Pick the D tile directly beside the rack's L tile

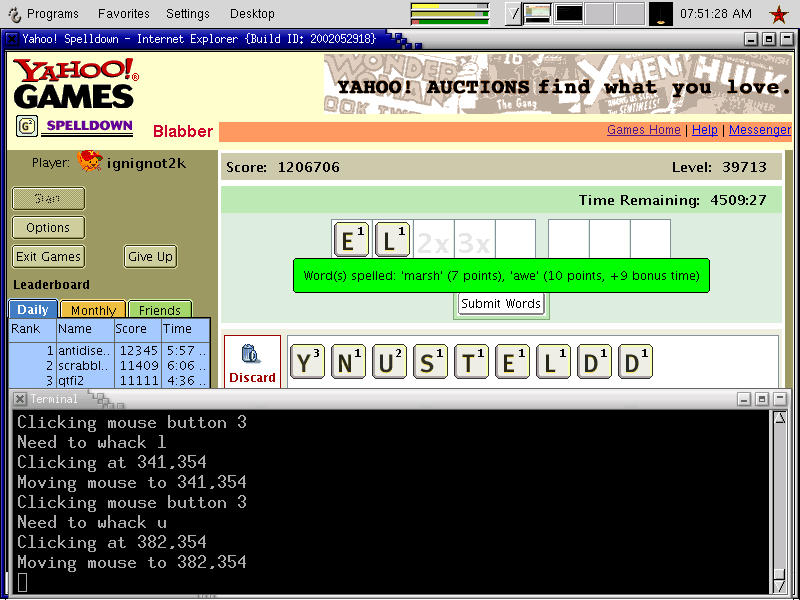(594, 362)
